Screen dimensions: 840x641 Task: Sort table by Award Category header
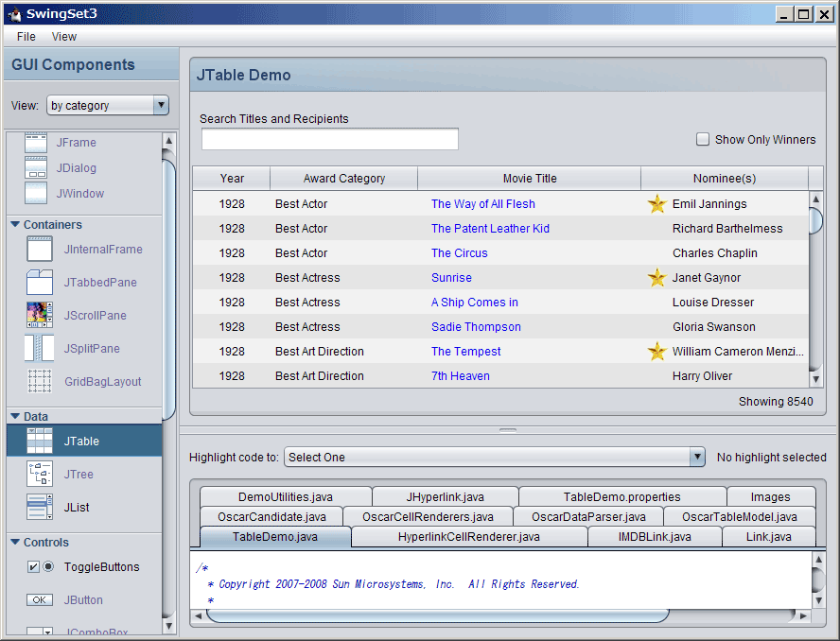pos(344,179)
